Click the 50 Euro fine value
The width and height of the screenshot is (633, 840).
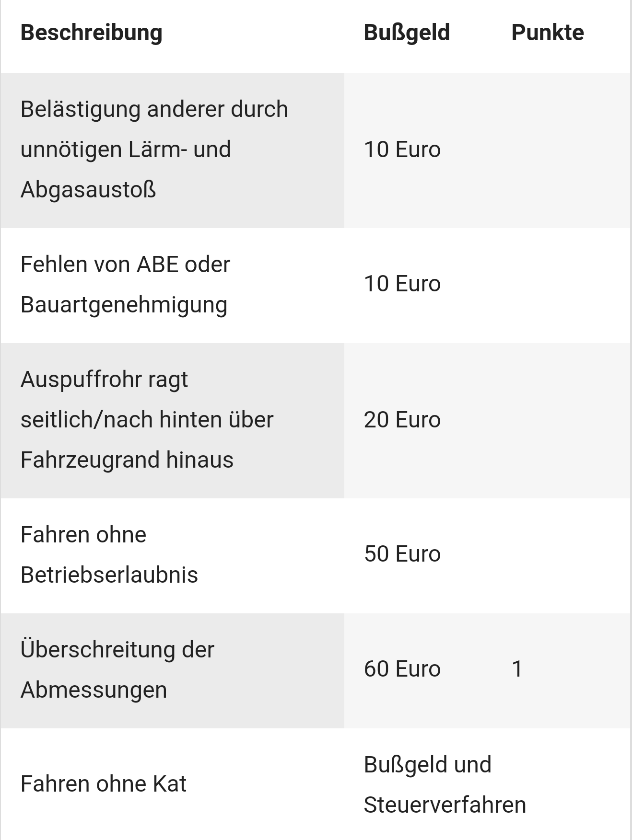tap(402, 554)
